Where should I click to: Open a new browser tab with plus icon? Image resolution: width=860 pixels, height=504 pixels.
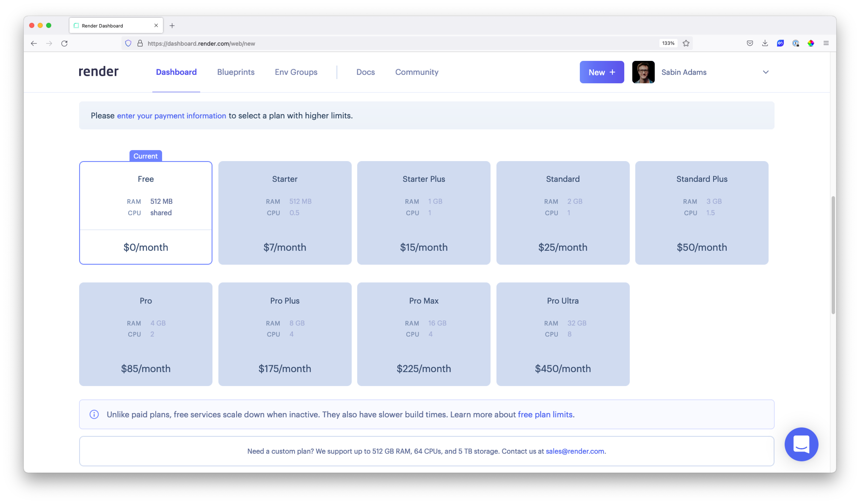(172, 26)
